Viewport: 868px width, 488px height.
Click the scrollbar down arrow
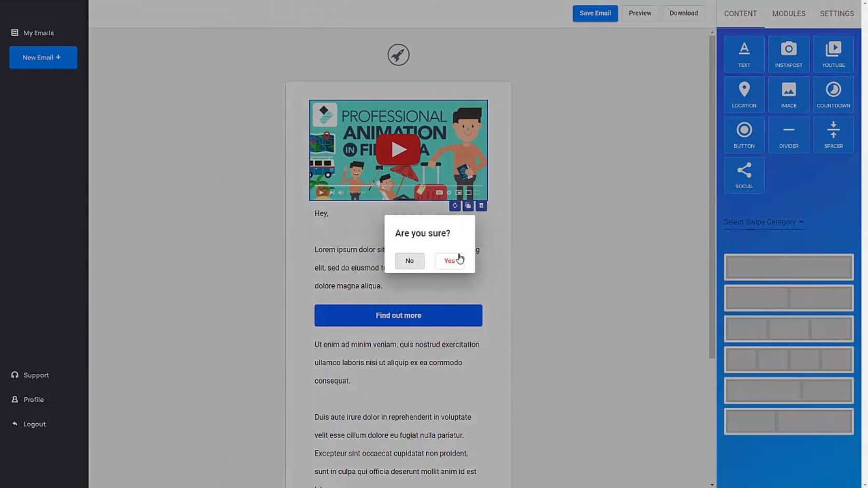point(712,485)
